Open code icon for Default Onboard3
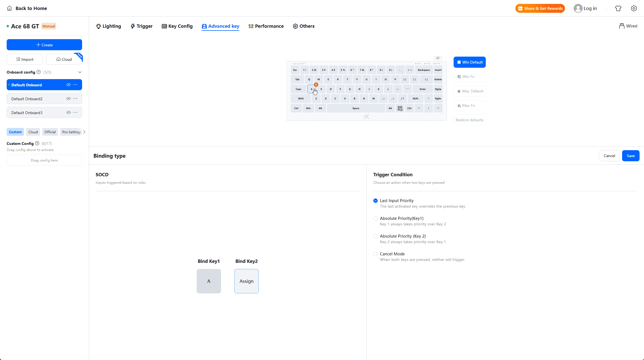The width and height of the screenshot is (644, 360). pyautogui.click(x=69, y=112)
